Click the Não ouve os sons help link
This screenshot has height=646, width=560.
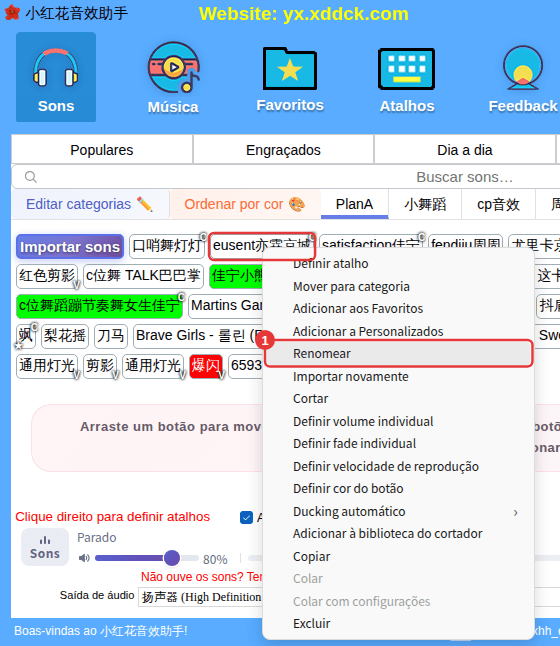202,577
